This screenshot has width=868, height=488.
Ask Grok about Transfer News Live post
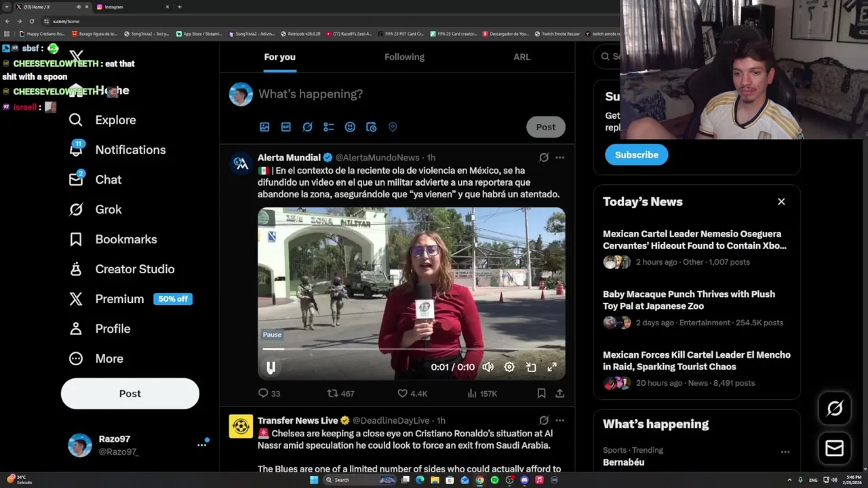[x=544, y=420]
